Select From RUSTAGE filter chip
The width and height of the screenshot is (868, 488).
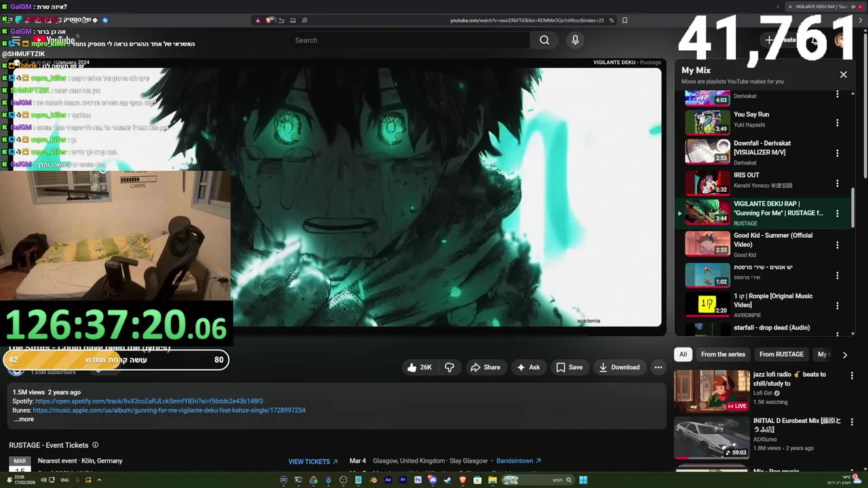[x=781, y=354]
